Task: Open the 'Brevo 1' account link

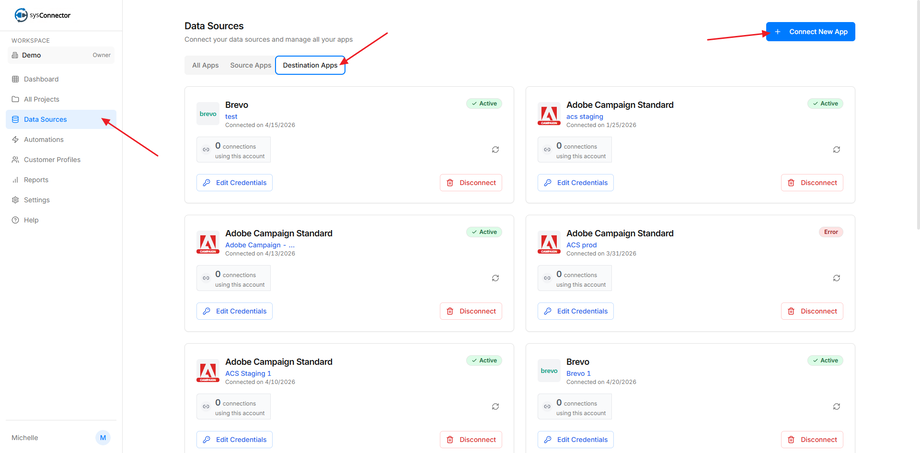Action: pos(579,374)
